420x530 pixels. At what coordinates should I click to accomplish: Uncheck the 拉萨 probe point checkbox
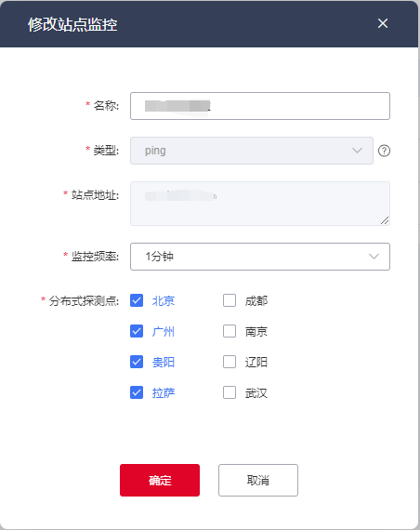pyautogui.click(x=137, y=392)
